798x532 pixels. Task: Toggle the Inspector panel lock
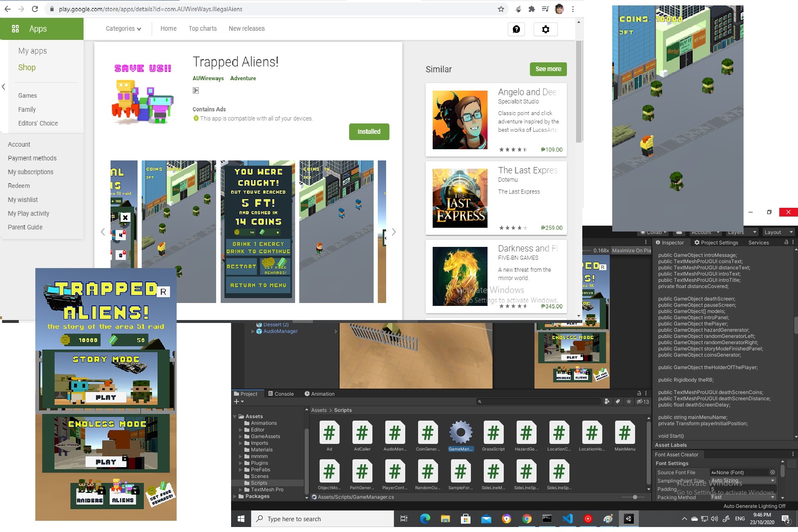tap(786, 242)
